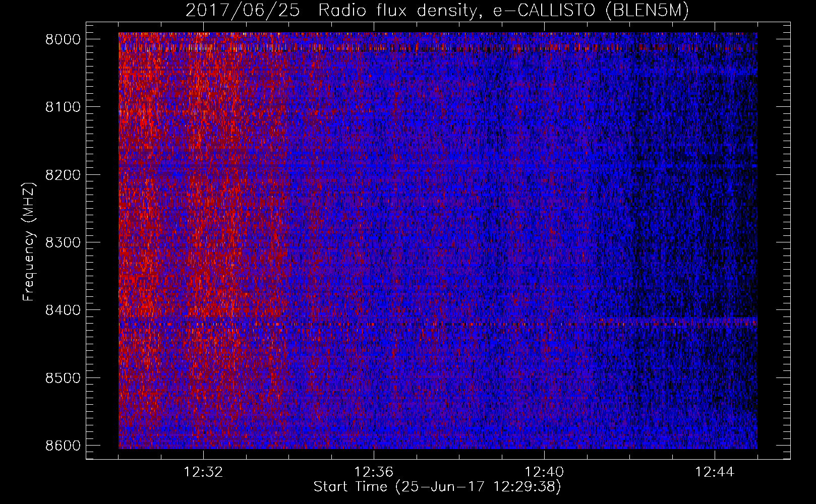Click the Frequency (MHZ) axis label
The width and height of the screenshot is (816, 504).
tap(29, 241)
